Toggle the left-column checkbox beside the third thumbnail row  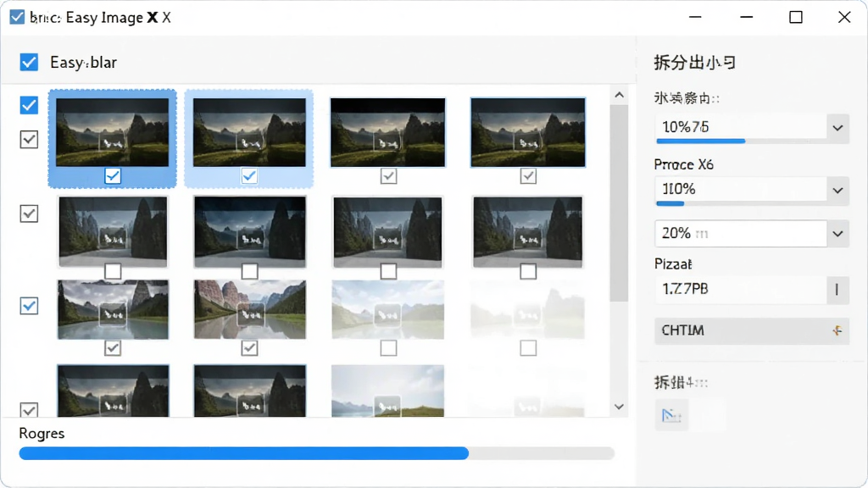coord(29,305)
